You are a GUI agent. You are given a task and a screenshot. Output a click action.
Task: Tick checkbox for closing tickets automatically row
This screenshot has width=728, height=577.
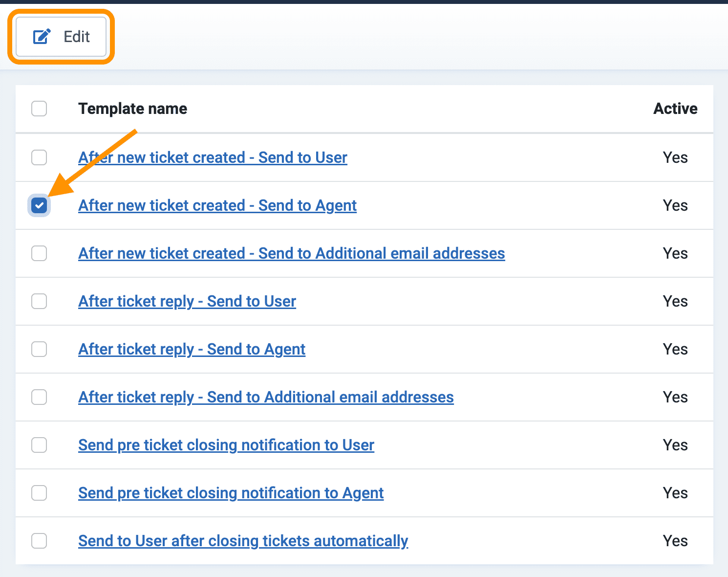(x=39, y=541)
